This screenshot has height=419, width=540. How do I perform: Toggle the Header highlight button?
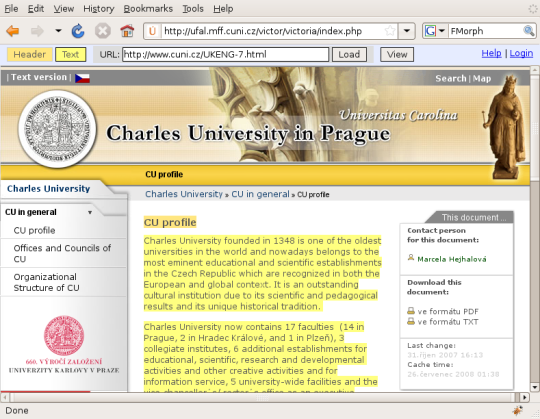click(x=30, y=54)
